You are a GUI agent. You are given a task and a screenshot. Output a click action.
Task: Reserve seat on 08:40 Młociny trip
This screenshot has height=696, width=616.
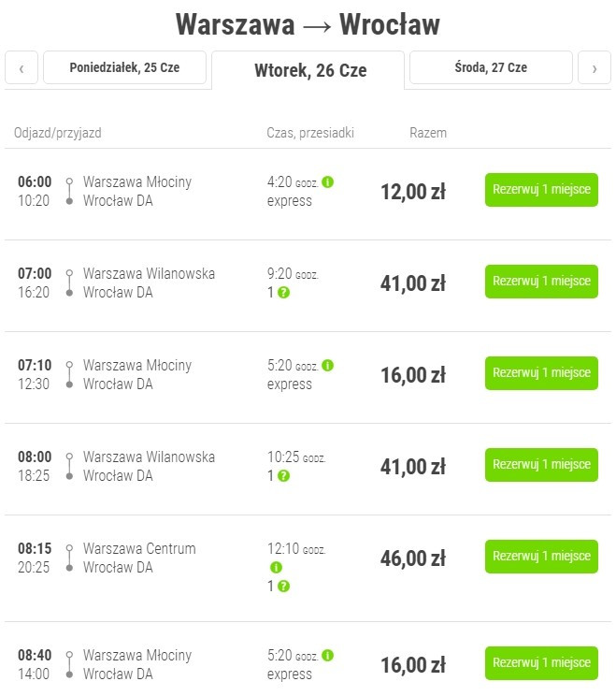541,662
